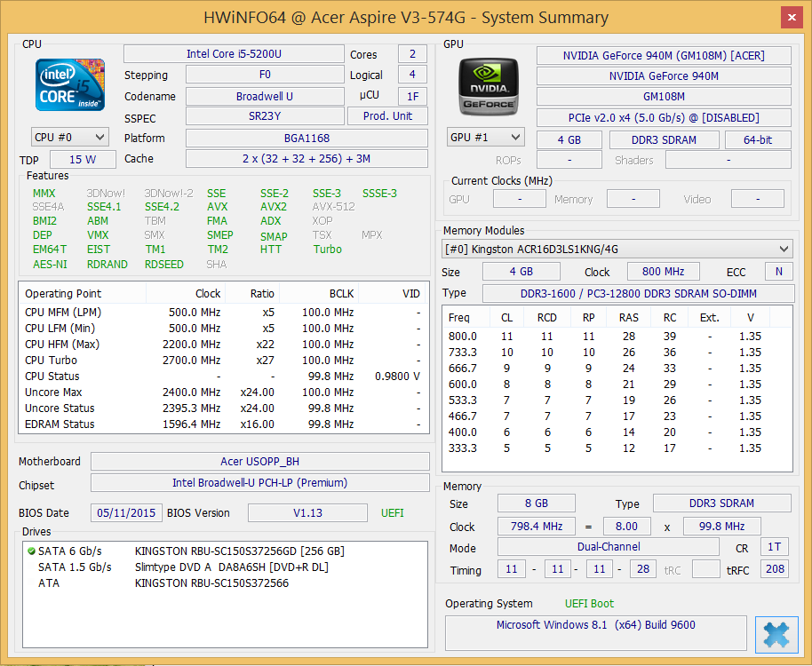Click the PCIe v2.0 x4 DISABLED field
The image size is (812, 666).
(664, 117)
